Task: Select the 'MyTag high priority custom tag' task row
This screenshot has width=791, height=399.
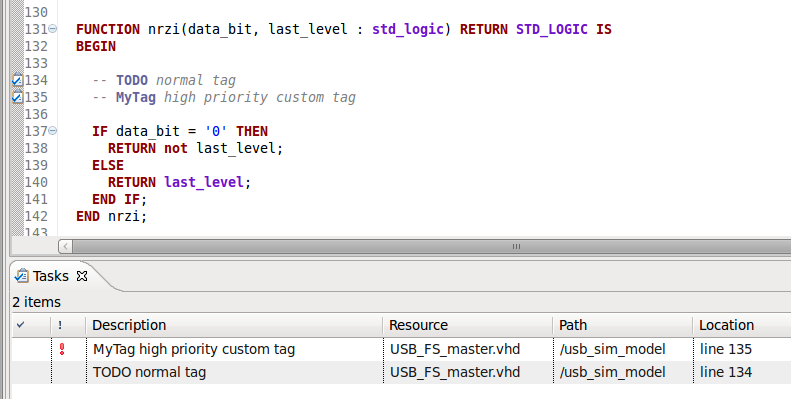Action: click(401, 349)
